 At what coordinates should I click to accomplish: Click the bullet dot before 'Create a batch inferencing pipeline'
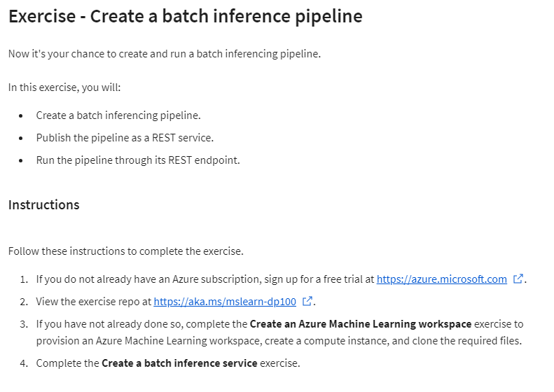pyautogui.click(x=21, y=115)
